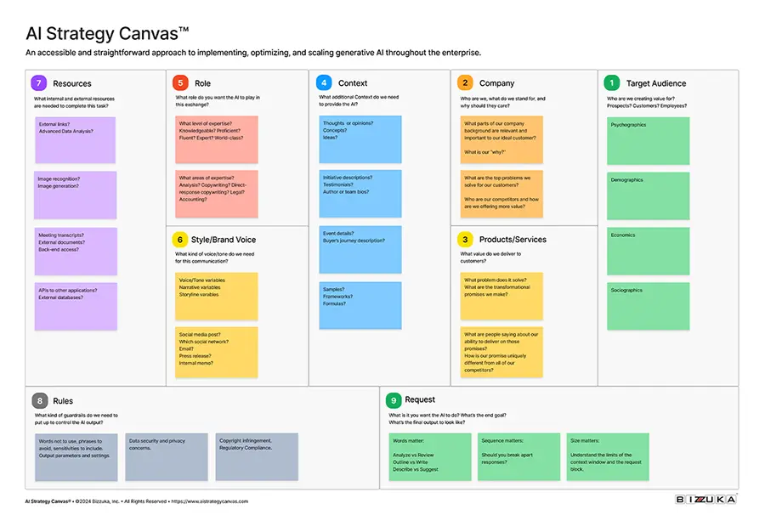
Task: Click the subtitle beginning 'An accessible and straightforward'
Action: 253,53
